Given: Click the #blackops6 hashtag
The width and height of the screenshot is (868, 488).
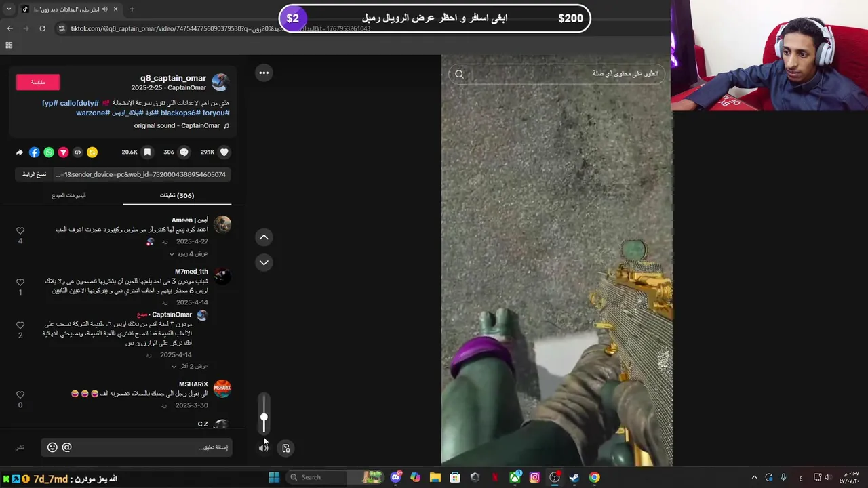Looking at the screenshot, I should (x=180, y=113).
